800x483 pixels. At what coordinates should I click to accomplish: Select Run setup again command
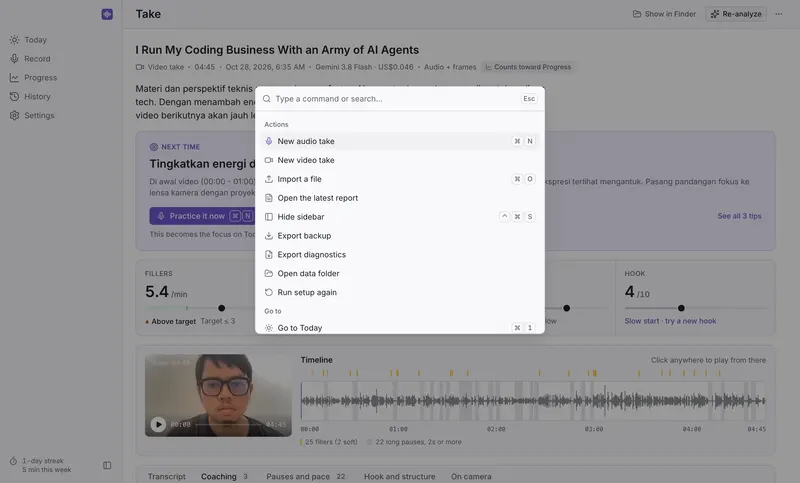pos(399,292)
